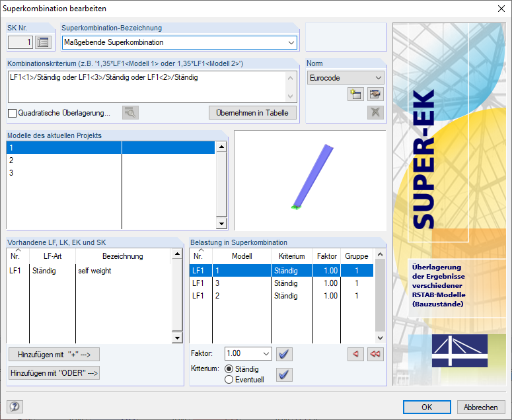Click the Bezeichnung column header
Viewport: 512px width, 420px height.
[123, 256]
